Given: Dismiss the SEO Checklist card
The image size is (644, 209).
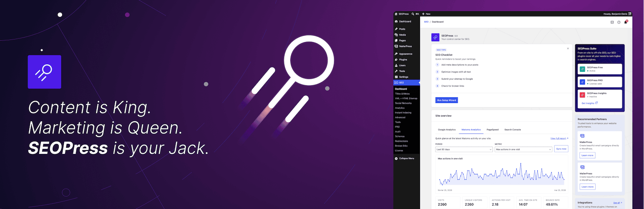Looking at the screenshot, I should (568, 48).
